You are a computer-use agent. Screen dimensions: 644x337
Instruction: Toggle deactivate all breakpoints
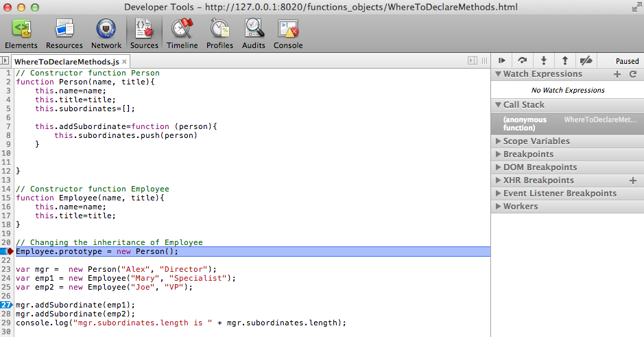586,61
